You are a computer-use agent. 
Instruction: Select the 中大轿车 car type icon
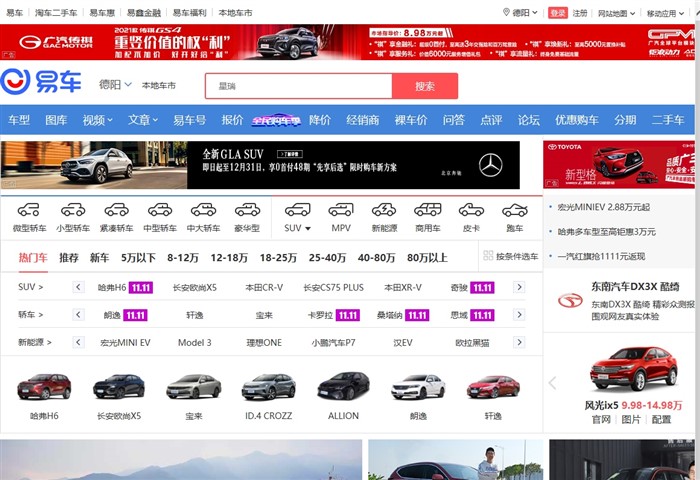click(203, 210)
